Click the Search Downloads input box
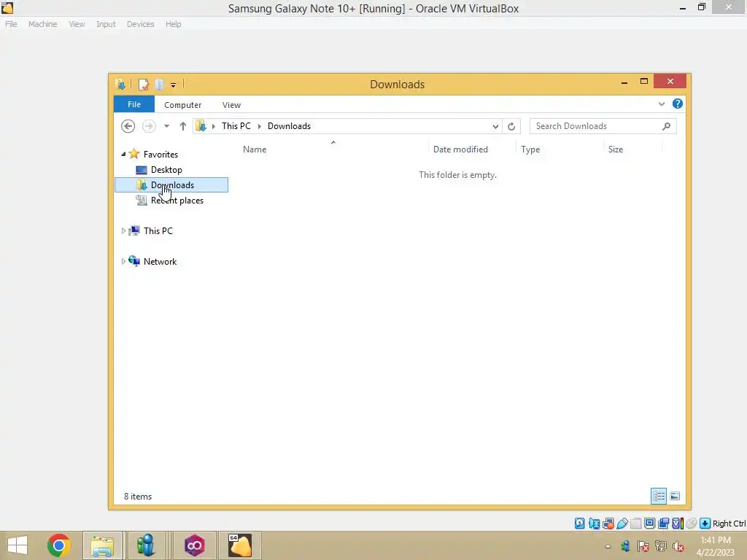The image size is (747, 560). [x=603, y=126]
